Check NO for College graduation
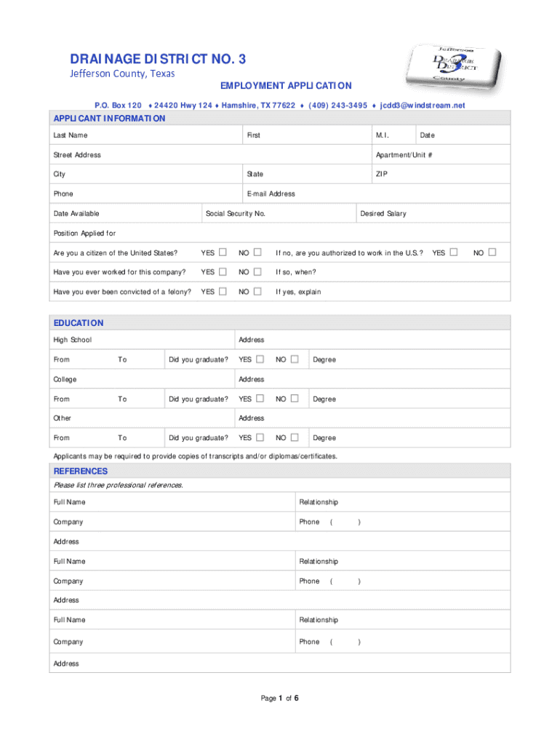 pyautogui.click(x=295, y=399)
